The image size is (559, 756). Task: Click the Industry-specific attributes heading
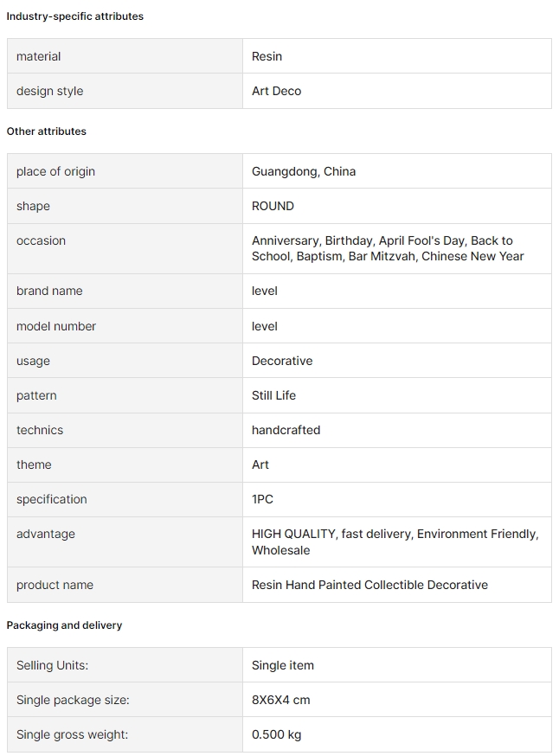74,16
